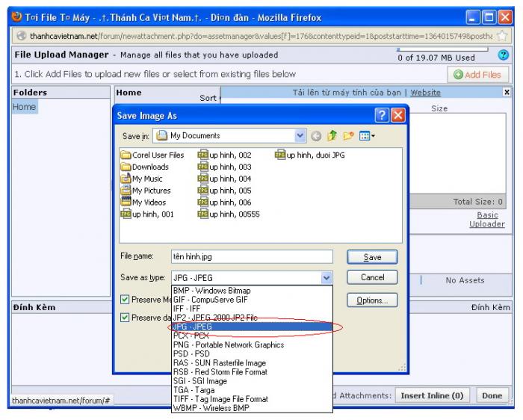Image resolution: width=523 pixels, height=420 pixels.
Task: Bookmark this page with the star icon
Action: pyautogui.click(x=503, y=37)
